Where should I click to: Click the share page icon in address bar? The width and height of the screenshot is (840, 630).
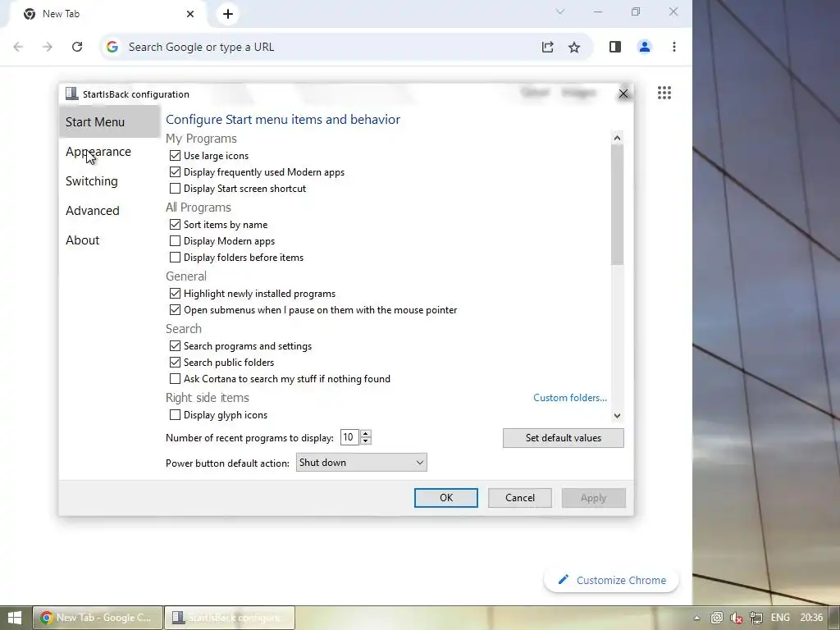(547, 47)
